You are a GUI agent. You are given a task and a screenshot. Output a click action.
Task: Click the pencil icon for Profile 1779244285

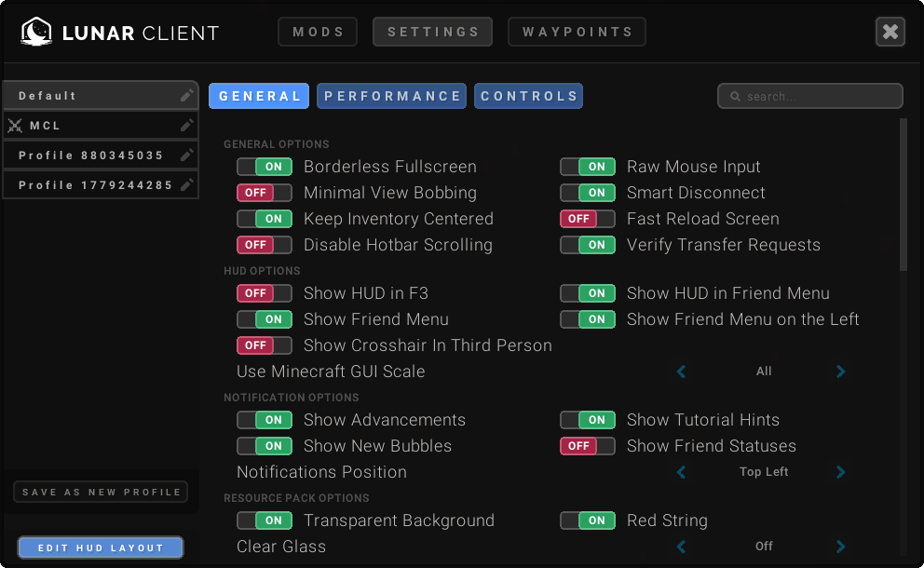point(187,185)
